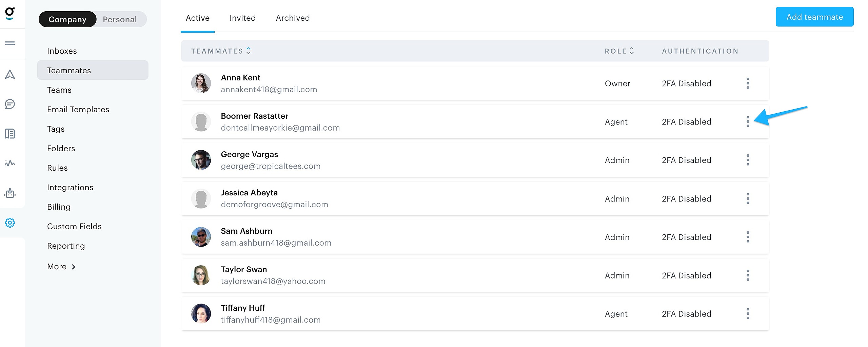The width and height of the screenshot is (868, 347).
Task: Click Sam Ashburn's avatar photo
Action: tap(201, 237)
